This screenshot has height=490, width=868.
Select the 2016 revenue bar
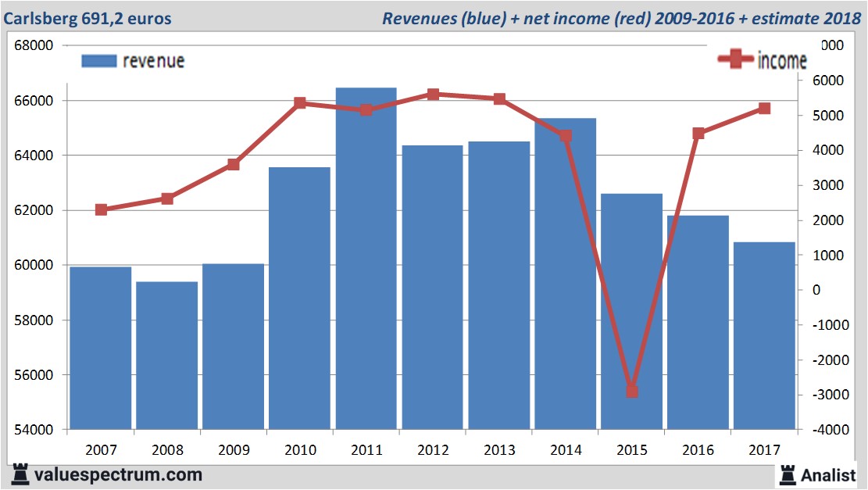(698, 323)
